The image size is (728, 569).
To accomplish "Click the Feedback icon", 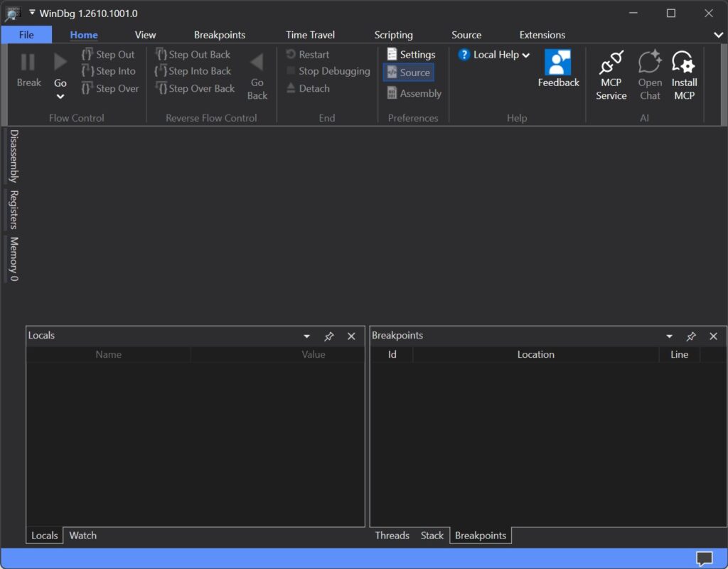I will [x=557, y=63].
